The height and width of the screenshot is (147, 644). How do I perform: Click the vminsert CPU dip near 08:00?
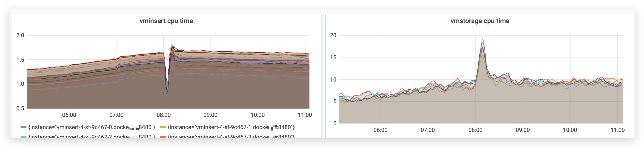tap(167, 96)
